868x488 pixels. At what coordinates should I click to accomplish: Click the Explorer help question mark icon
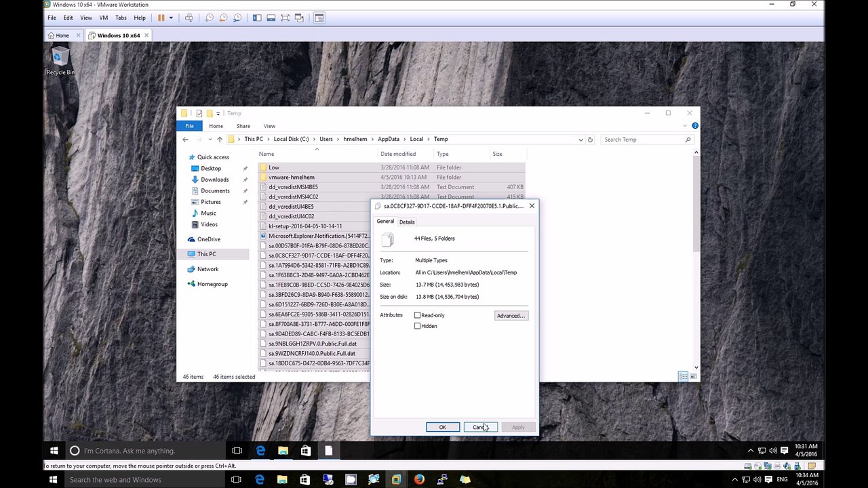694,126
